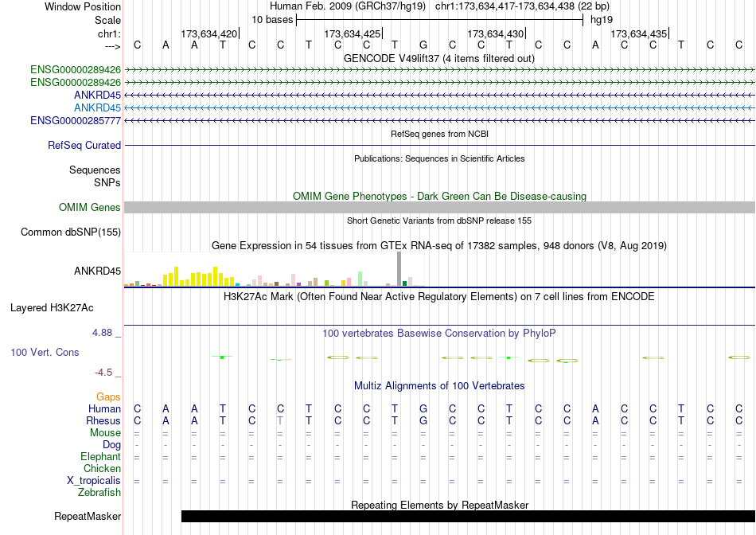Click the light blue ANKRD45 transcript label

[97, 107]
